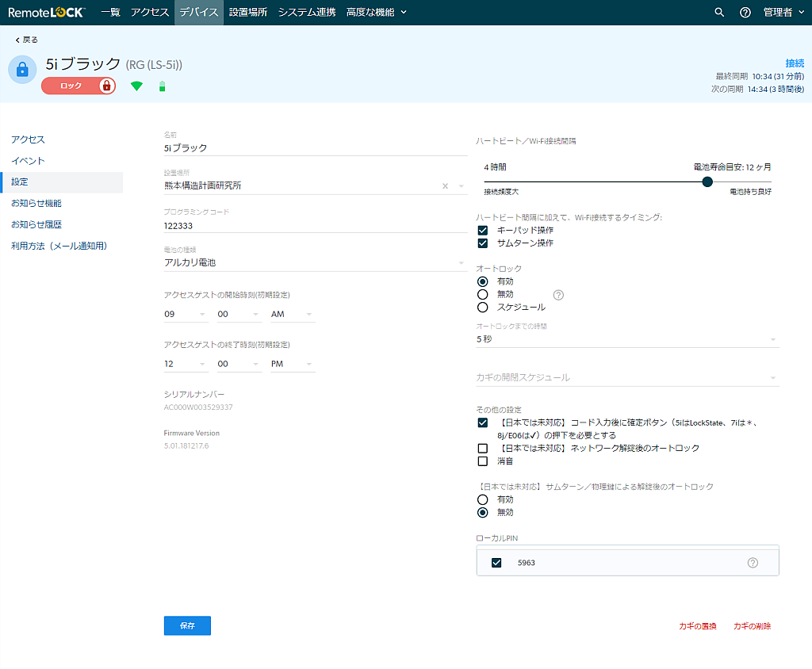This screenshot has height=669, width=812.
Task: Click the RemoteLOCK logo
Action: click(47, 13)
